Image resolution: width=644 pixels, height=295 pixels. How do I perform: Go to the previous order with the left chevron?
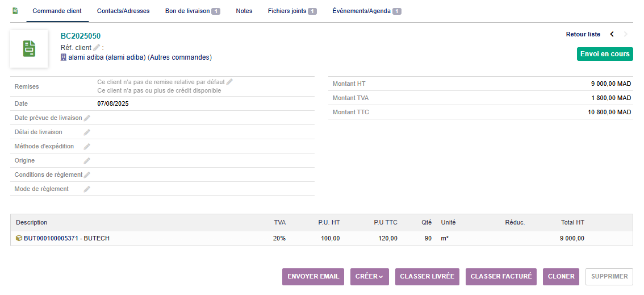[612, 34]
